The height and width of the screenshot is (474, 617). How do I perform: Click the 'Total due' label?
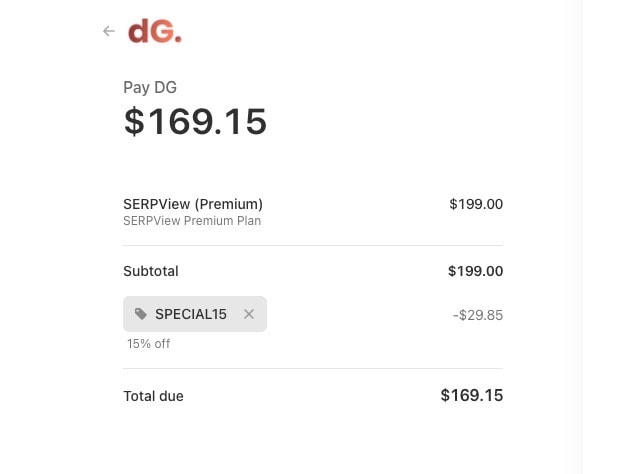(153, 396)
